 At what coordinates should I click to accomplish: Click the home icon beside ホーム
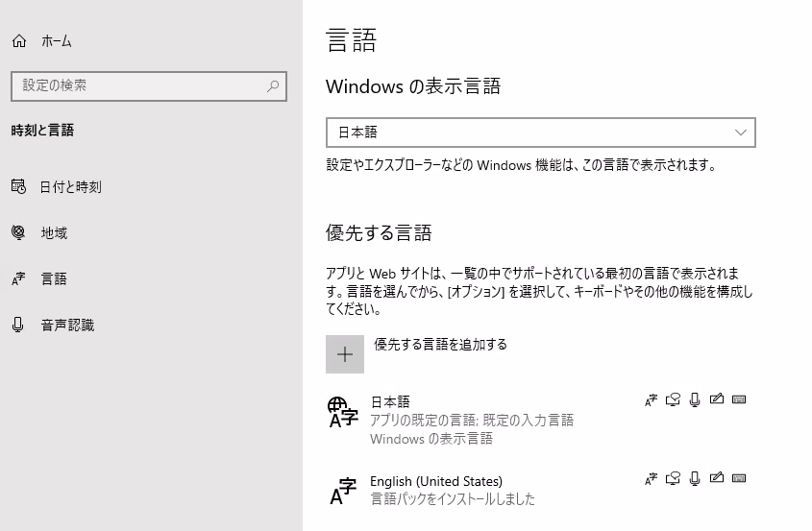coord(19,41)
